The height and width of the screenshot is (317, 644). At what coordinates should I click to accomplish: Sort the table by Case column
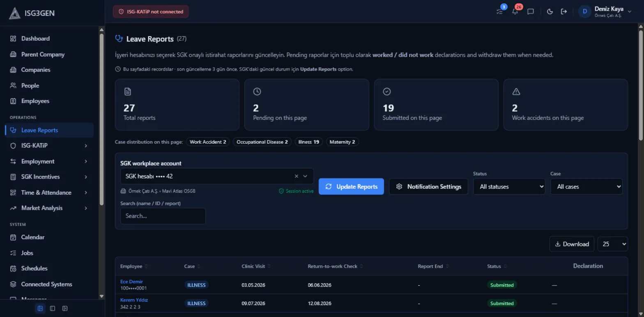[x=192, y=266]
